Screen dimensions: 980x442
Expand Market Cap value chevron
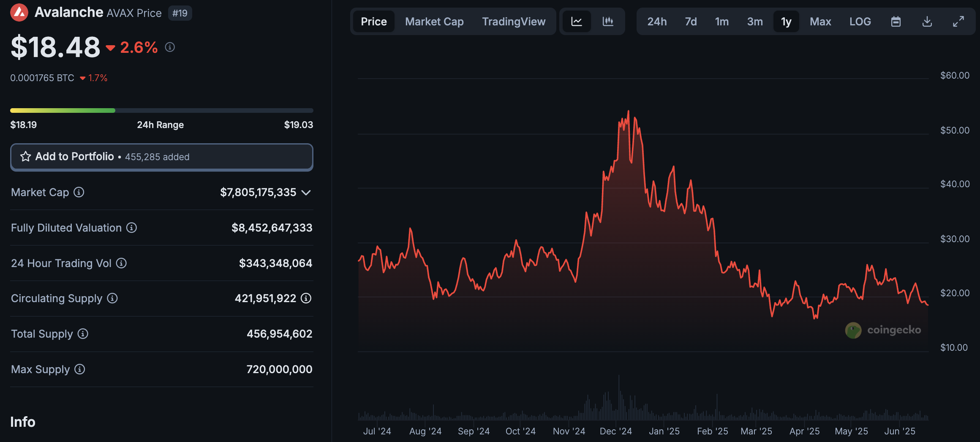[306, 193]
